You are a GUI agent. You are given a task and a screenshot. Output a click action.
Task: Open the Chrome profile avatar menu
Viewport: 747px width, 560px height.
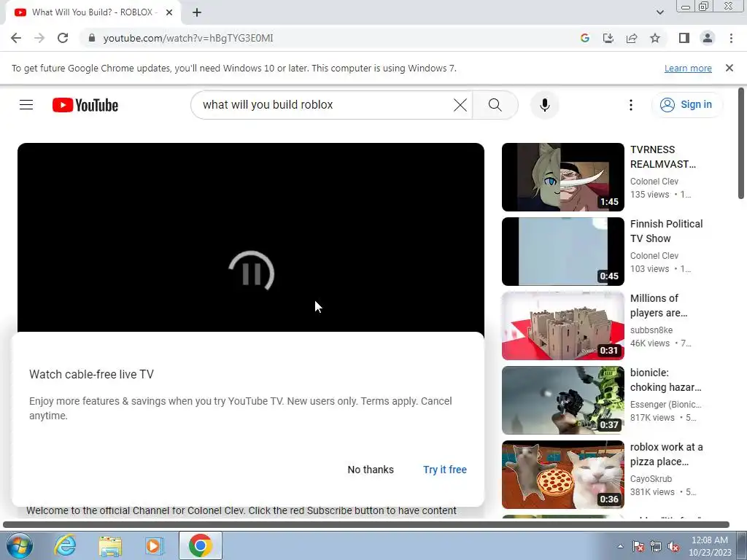coord(708,38)
